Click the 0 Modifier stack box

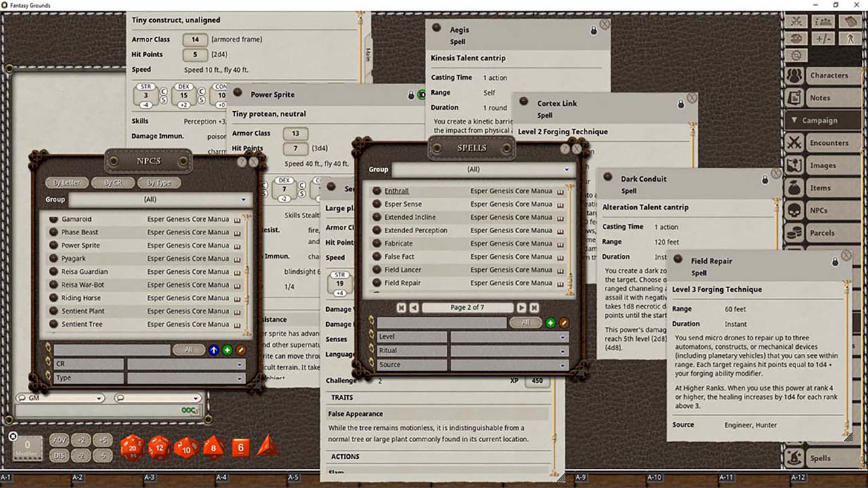27,444
